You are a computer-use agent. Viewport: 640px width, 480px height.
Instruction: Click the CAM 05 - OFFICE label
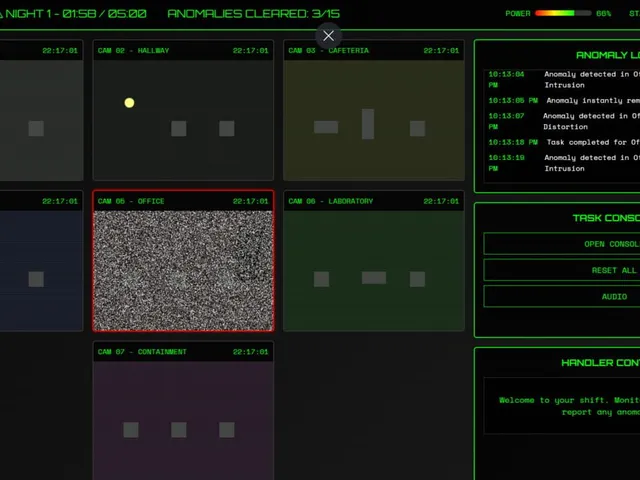pyautogui.click(x=131, y=201)
